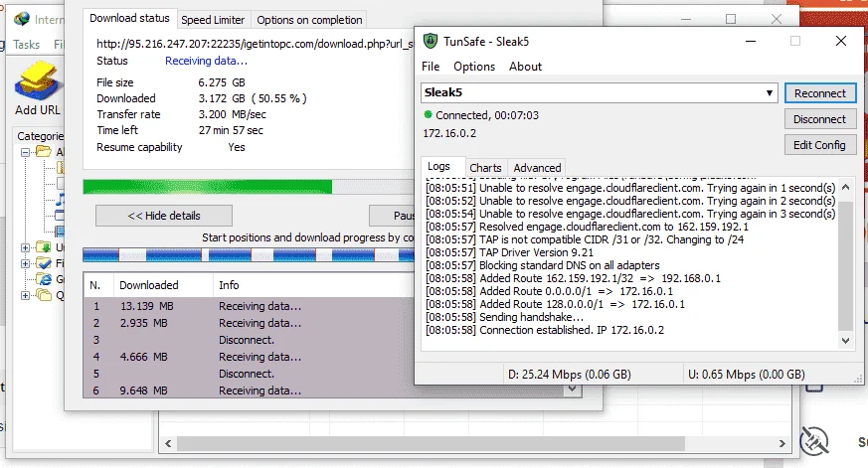Click the Reconnect button

coord(820,93)
